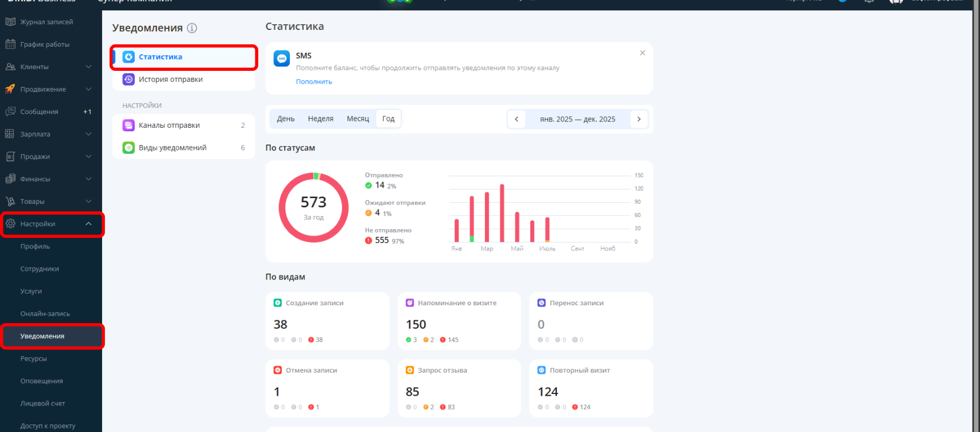The image size is (980, 432).
Task: Open the Журнал записей journal icon
Action: [10, 22]
